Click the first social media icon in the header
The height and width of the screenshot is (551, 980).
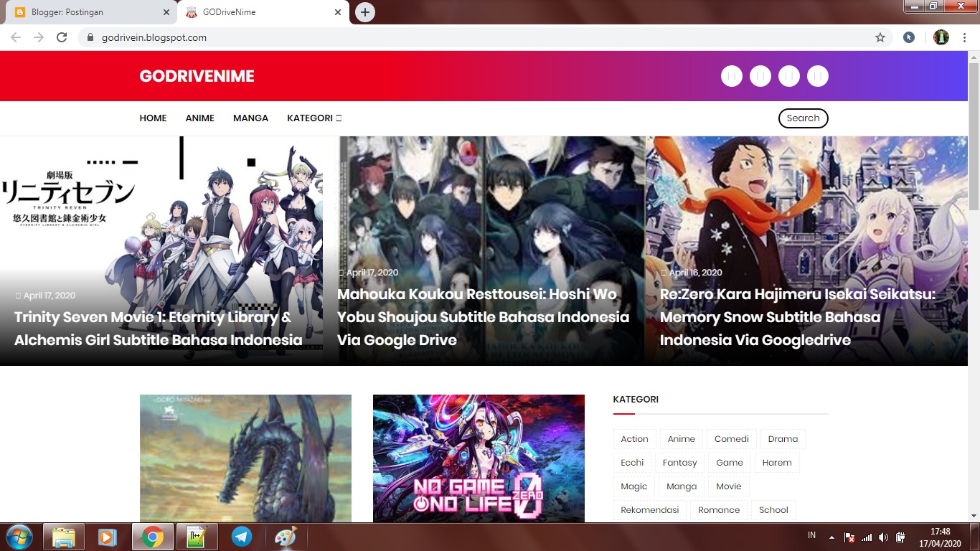coord(731,75)
